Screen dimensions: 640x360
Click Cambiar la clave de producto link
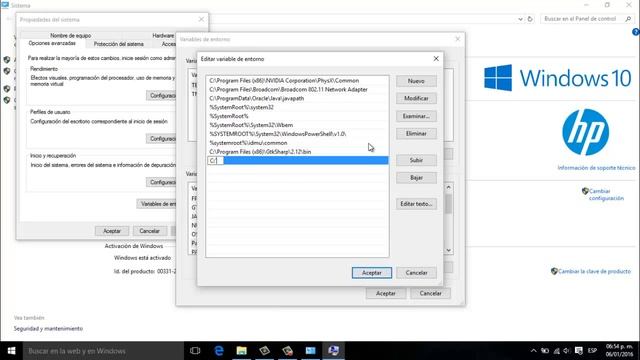click(594, 271)
